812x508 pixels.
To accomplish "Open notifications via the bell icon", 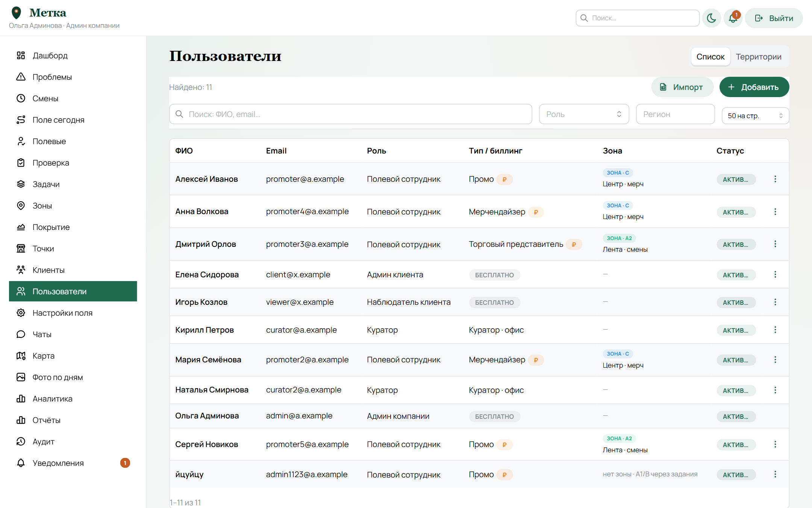I will click(x=733, y=18).
